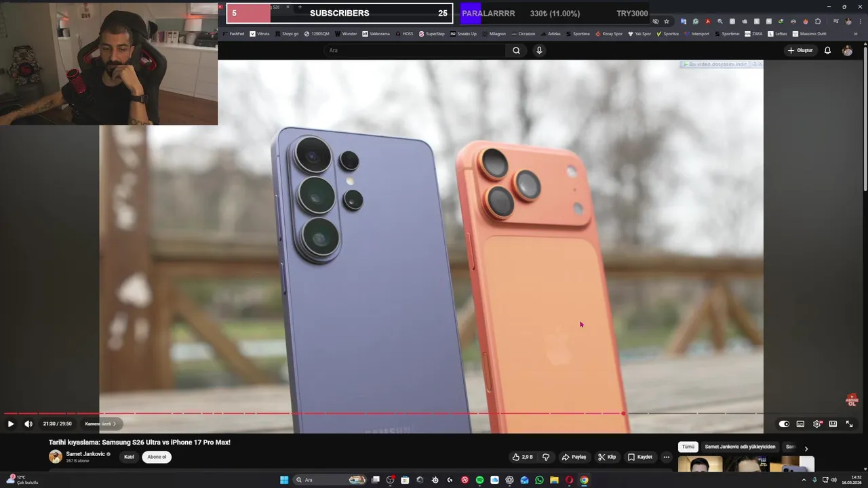Turn on subtitles in the player

[800, 424]
